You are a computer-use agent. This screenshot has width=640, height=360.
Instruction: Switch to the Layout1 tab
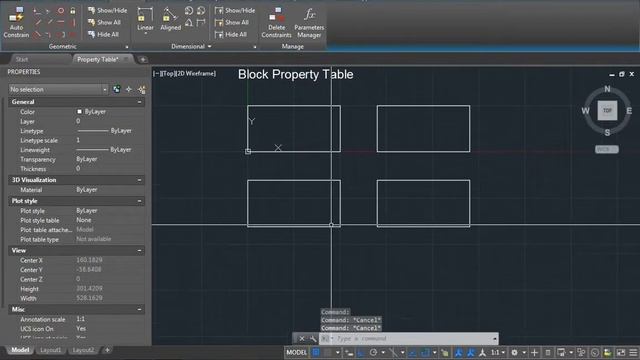[51, 350]
